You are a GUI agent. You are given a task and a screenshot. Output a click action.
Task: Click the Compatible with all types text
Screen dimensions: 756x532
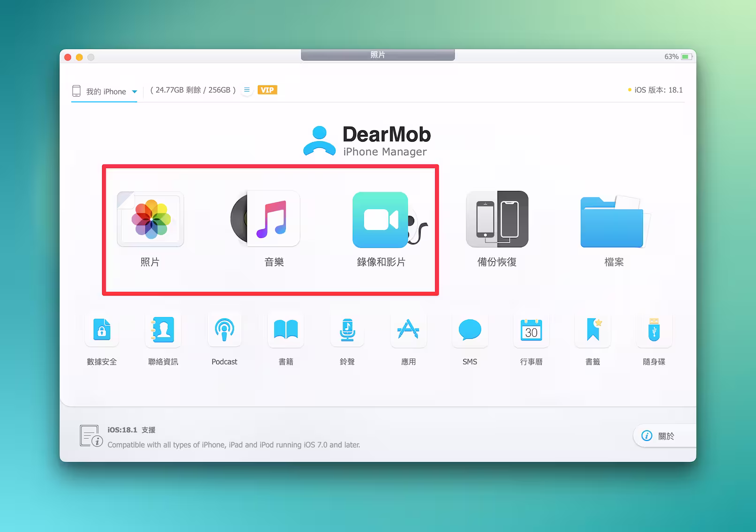tap(234, 445)
